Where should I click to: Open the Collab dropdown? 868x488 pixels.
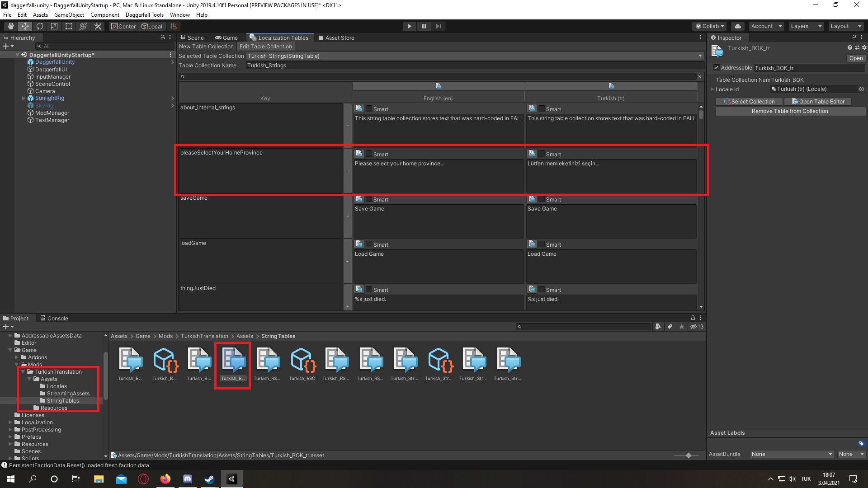pyautogui.click(x=710, y=26)
